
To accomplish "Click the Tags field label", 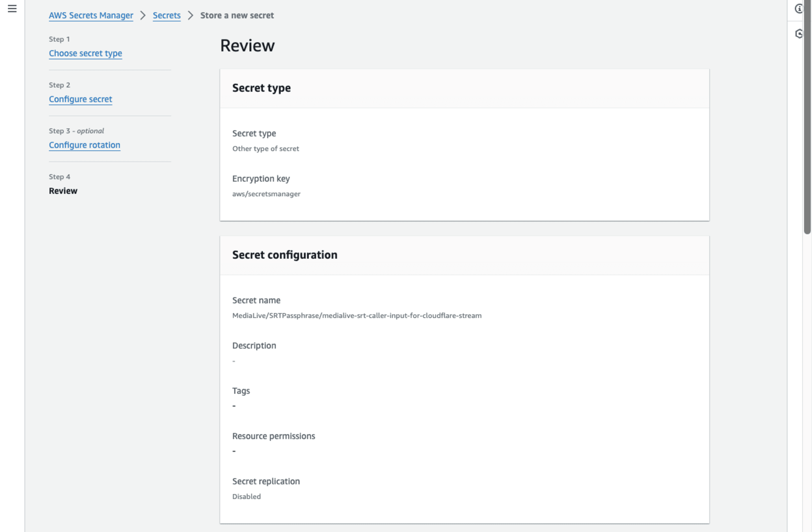I will point(241,391).
